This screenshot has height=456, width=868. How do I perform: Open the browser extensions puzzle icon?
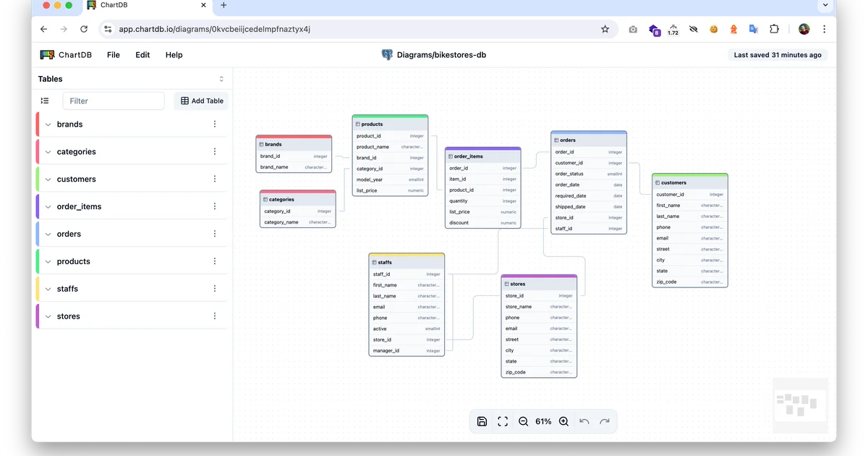[774, 29]
